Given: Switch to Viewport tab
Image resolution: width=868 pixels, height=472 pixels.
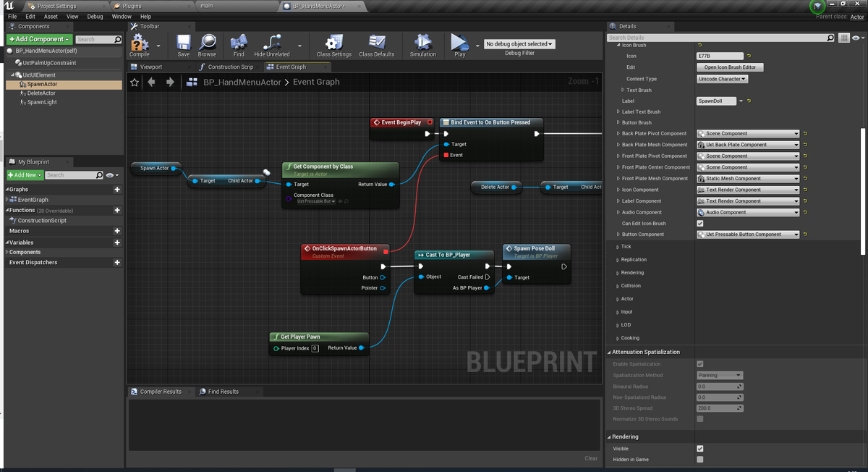Looking at the screenshot, I should [151, 67].
